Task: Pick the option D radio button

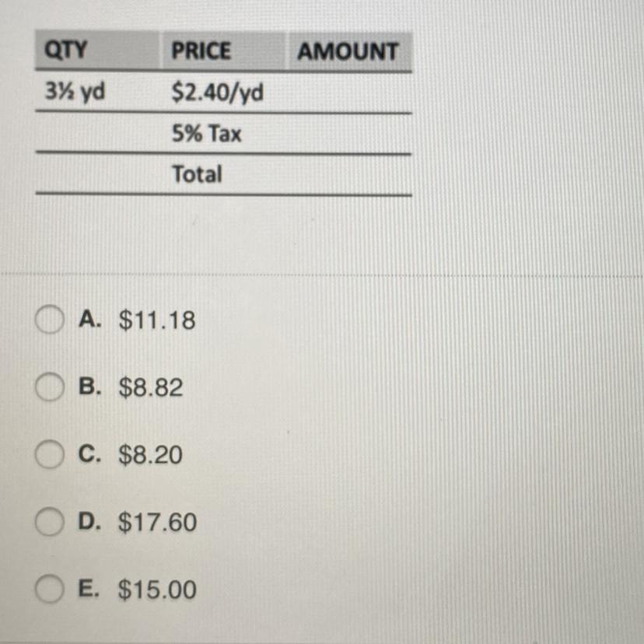Action: pos(49,521)
